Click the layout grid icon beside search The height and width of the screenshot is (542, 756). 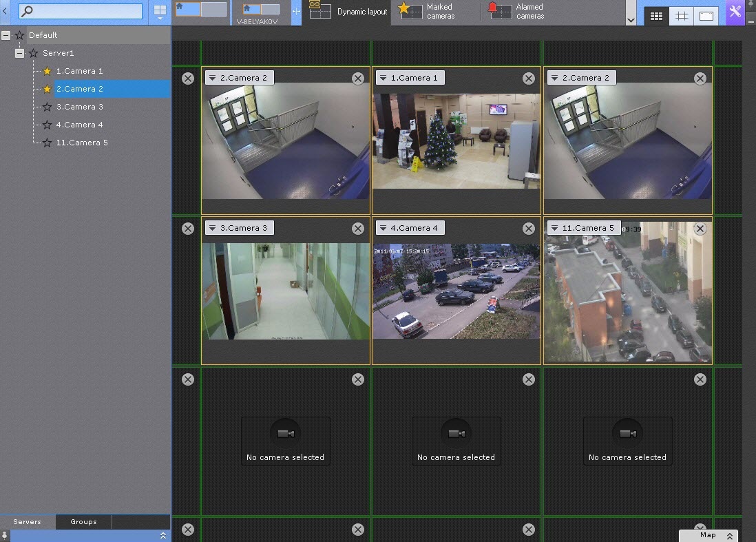(x=160, y=11)
